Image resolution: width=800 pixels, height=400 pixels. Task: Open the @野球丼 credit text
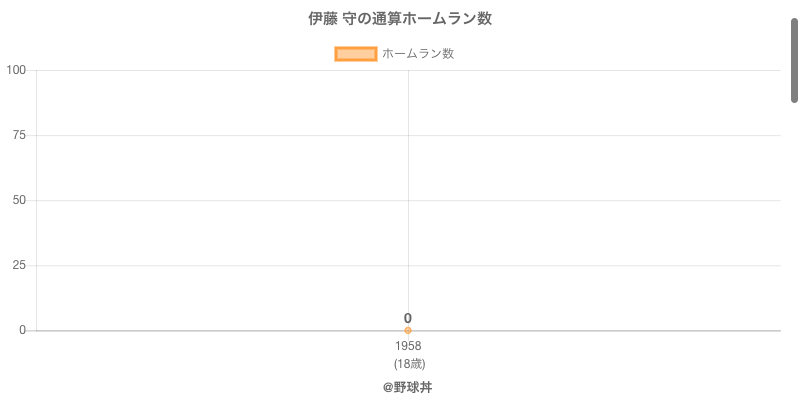coord(408,387)
